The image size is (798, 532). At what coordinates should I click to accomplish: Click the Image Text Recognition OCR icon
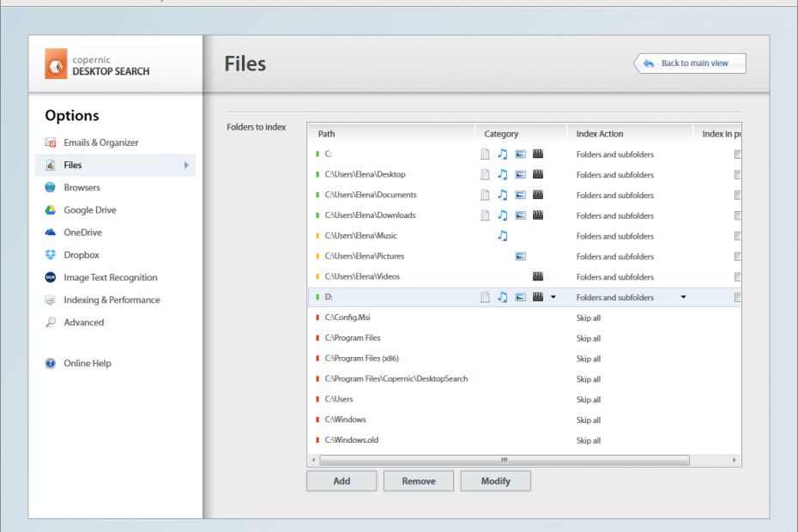[51, 277]
